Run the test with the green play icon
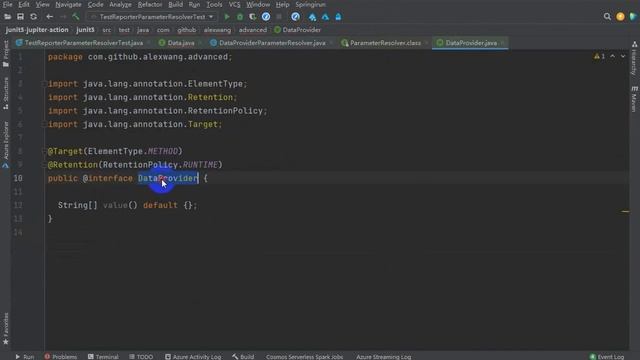 tap(227, 17)
